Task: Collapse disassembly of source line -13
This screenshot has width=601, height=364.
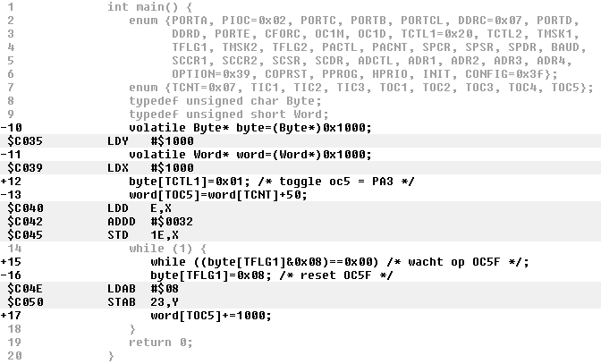Action: pyautogui.click(x=15, y=194)
